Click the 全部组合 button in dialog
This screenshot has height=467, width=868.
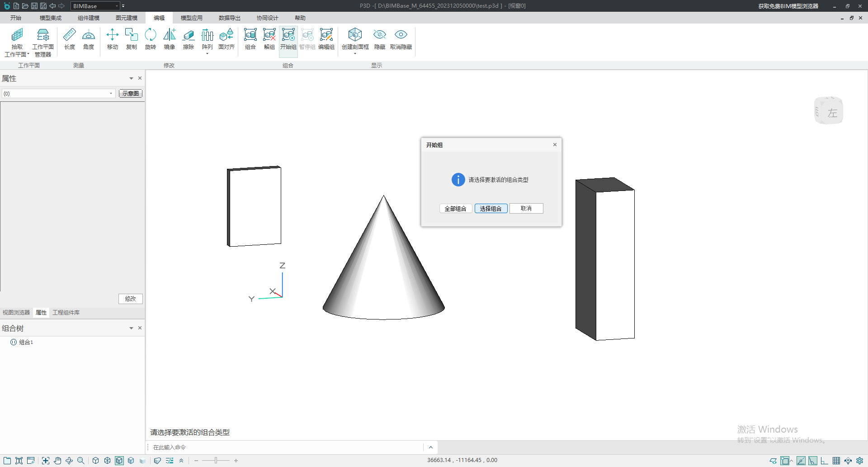(x=455, y=209)
